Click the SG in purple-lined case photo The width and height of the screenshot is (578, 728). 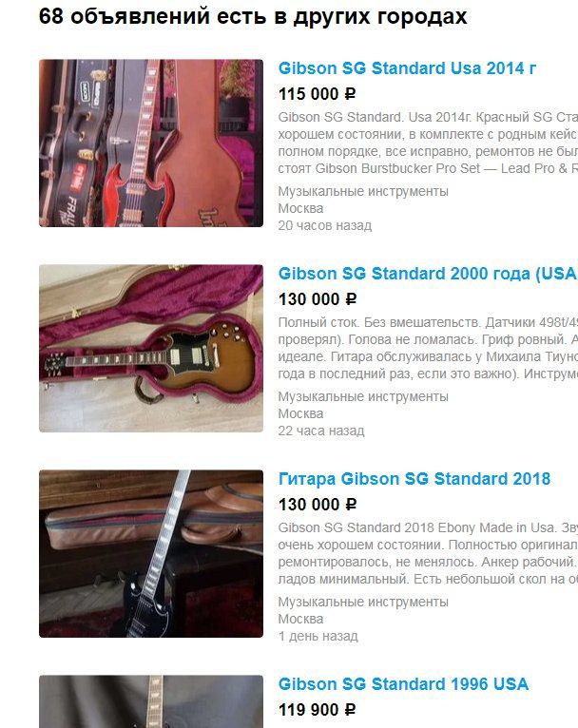click(151, 348)
